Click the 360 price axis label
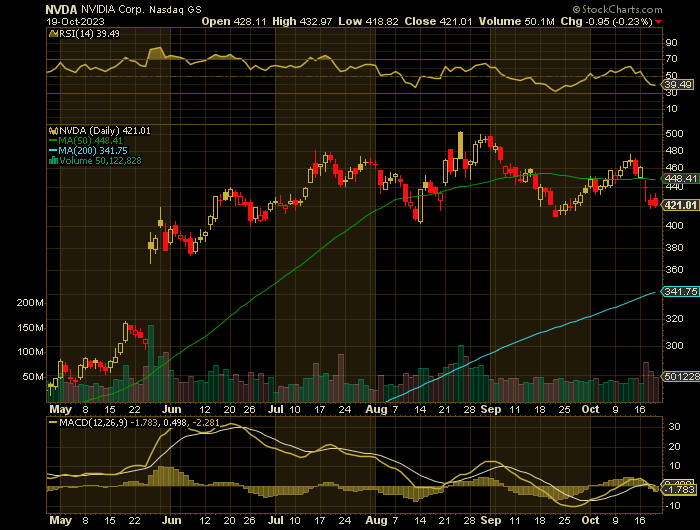 (x=674, y=270)
